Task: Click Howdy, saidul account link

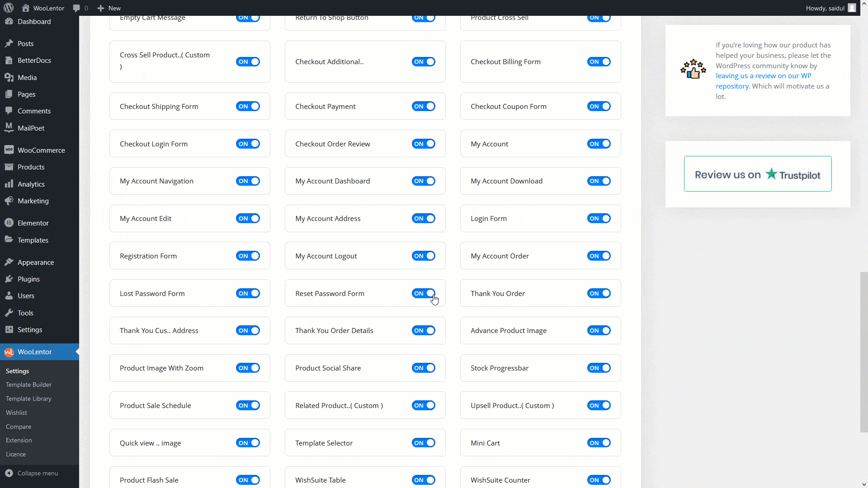Action: 825,8
